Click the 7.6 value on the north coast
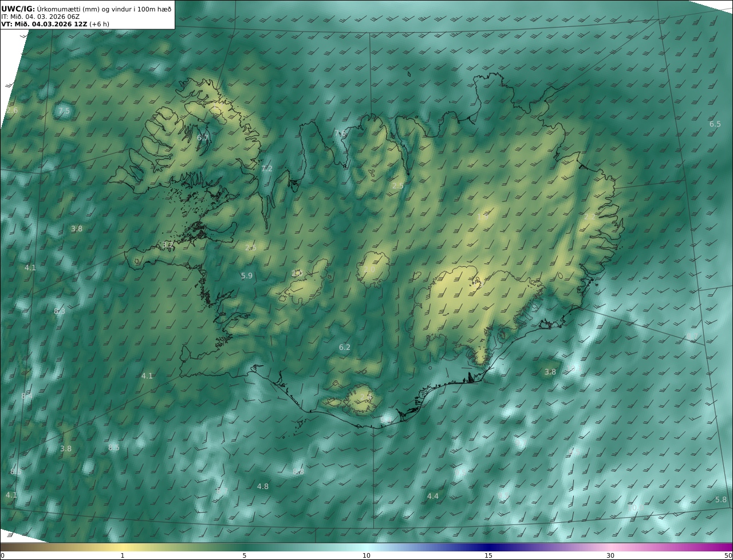 [x=341, y=134]
